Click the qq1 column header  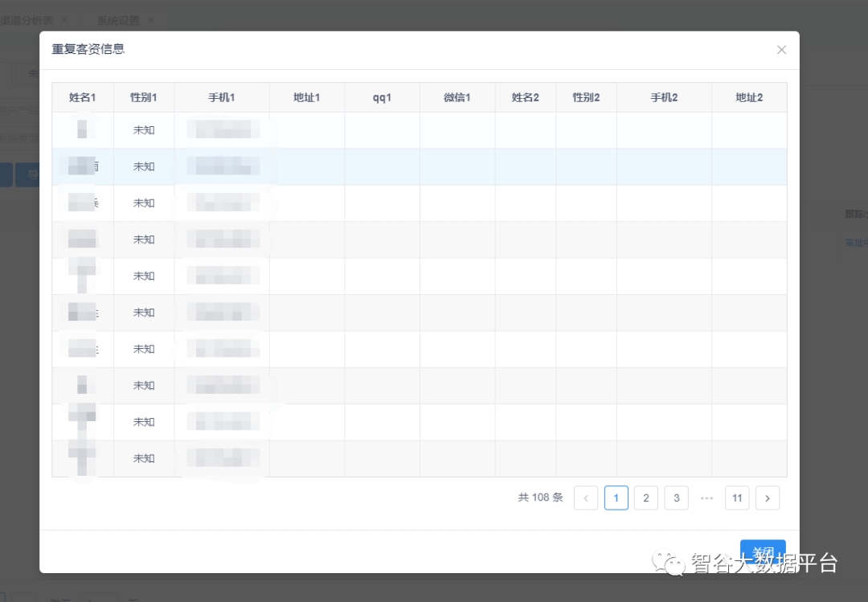(x=382, y=97)
